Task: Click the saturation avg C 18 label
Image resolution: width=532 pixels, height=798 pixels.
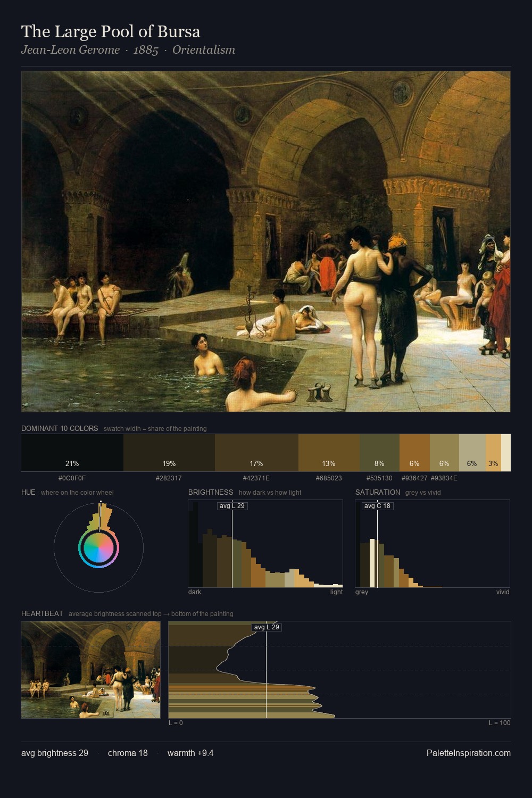Action: click(x=377, y=506)
